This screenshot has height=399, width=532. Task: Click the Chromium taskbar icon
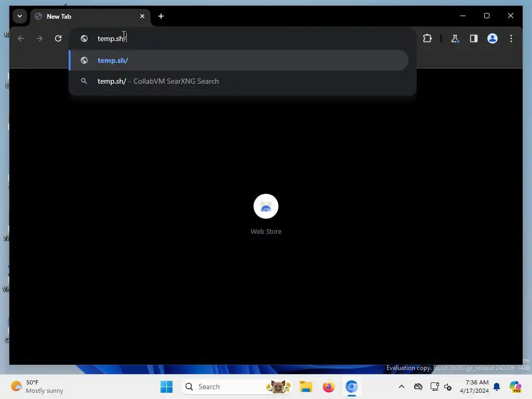point(352,387)
